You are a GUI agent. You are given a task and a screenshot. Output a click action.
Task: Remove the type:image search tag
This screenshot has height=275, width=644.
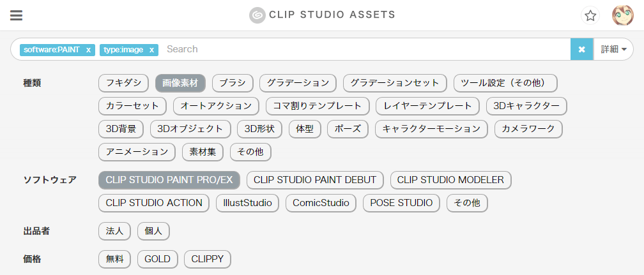coord(151,50)
